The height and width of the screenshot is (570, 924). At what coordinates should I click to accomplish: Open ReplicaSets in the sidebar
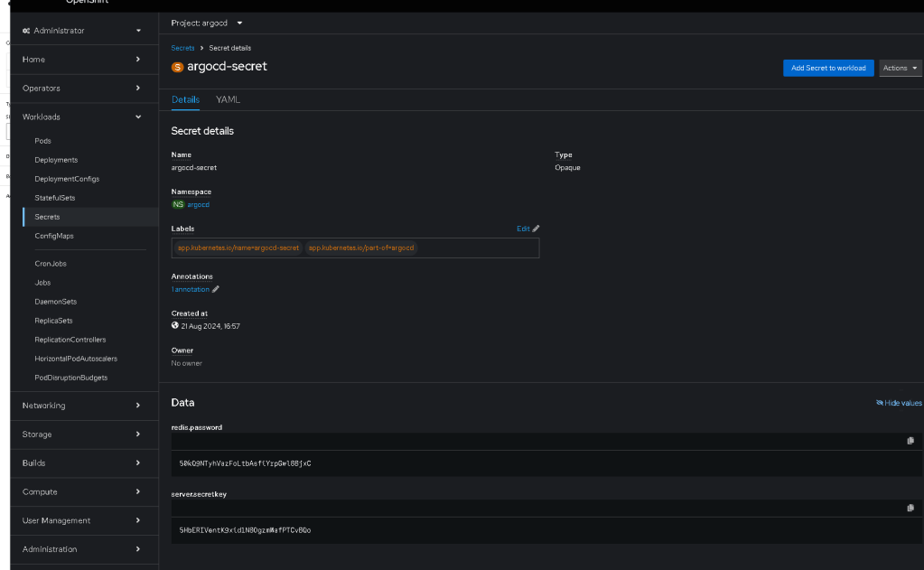coord(53,321)
